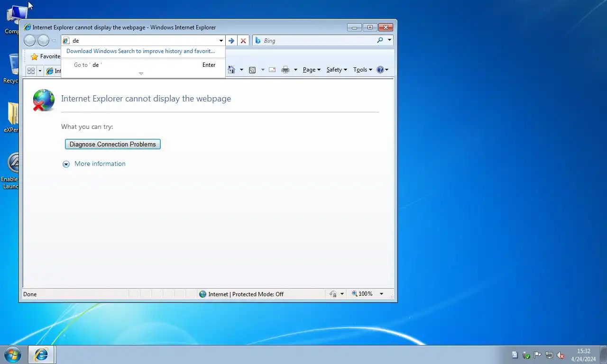Screen dimensions: 607x364
Task: Click the RSS Feeds icon
Action: [252, 70]
